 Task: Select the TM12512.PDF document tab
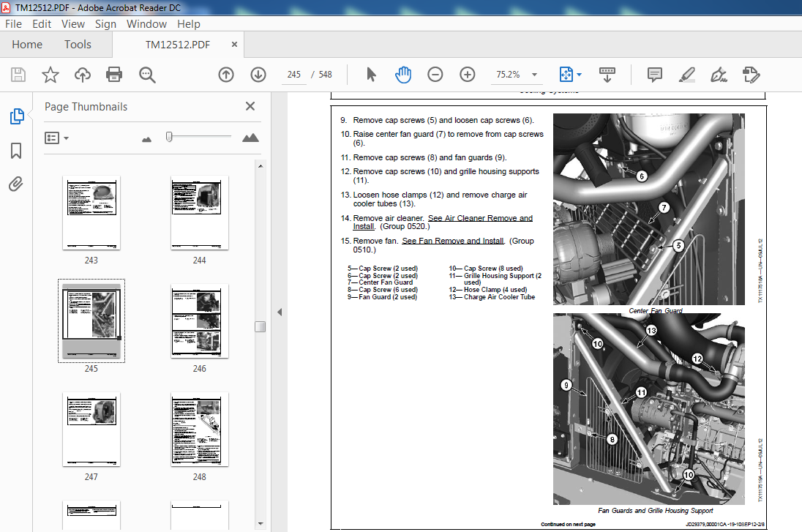point(178,45)
